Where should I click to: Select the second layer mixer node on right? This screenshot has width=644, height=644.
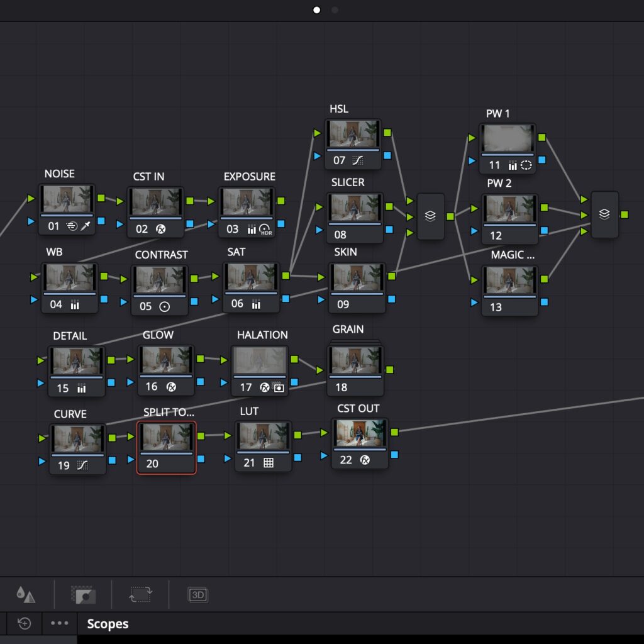pos(604,214)
